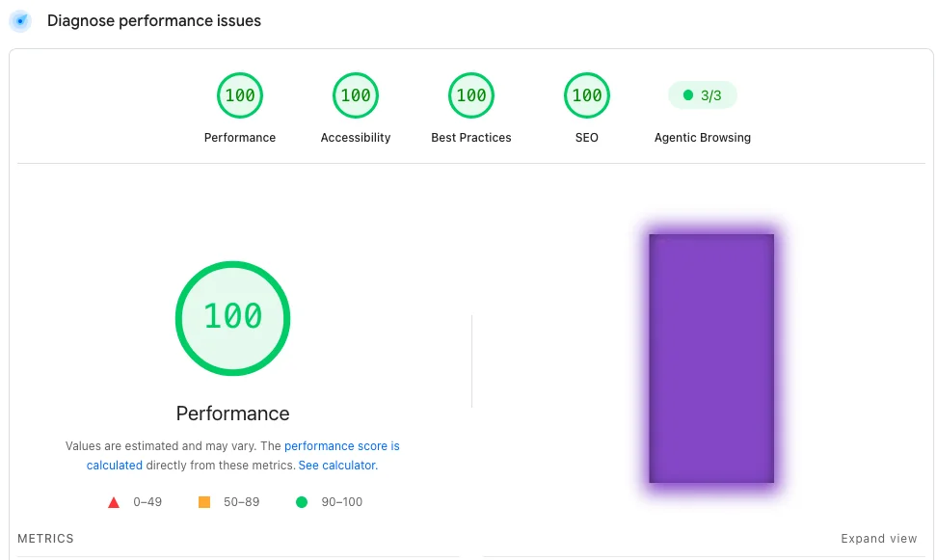The width and height of the screenshot is (936, 560).
Task: Select the Best Practices score gauge
Action: click(471, 95)
